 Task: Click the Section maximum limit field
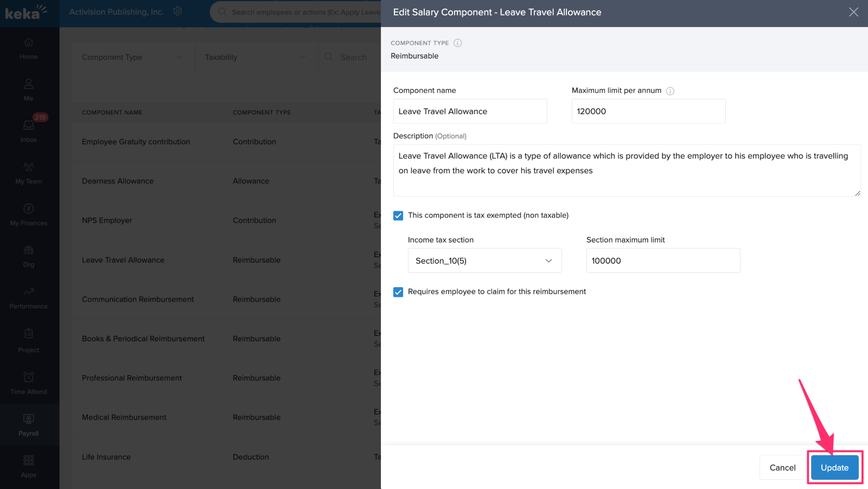coord(663,261)
